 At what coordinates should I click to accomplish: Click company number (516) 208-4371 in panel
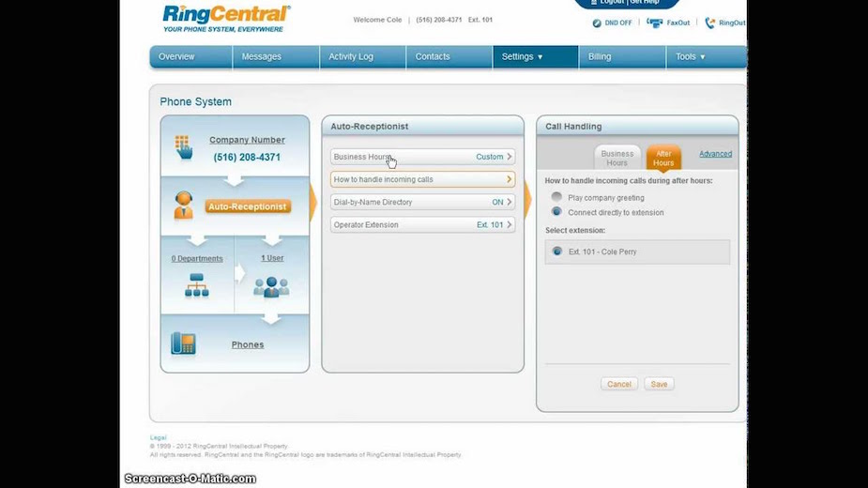point(247,158)
